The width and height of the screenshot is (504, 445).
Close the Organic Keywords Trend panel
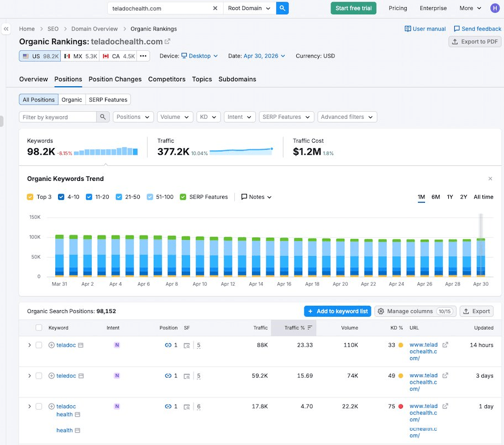click(x=490, y=179)
